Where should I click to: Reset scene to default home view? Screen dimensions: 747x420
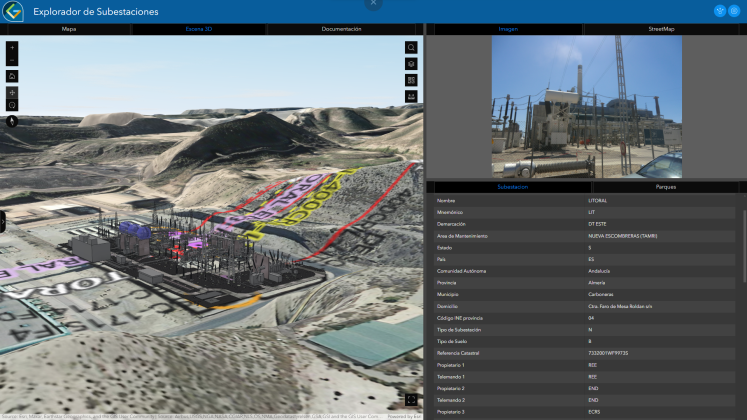coord(12,76)
